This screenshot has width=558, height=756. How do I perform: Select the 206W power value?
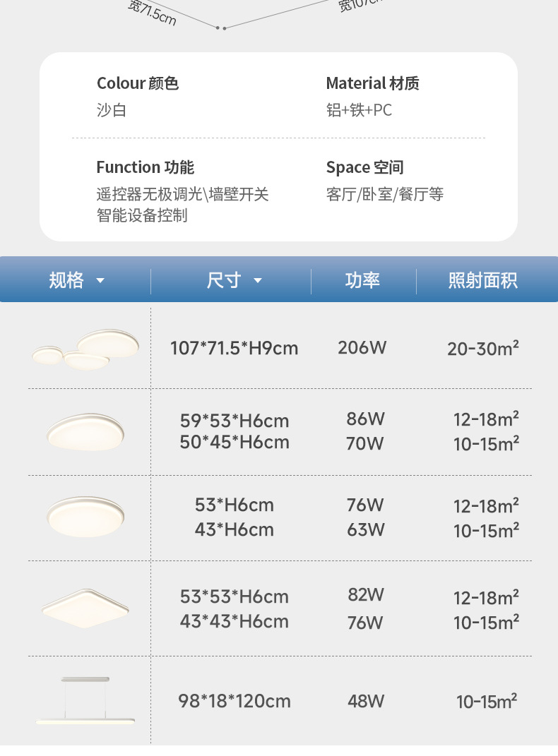[362, 347]
